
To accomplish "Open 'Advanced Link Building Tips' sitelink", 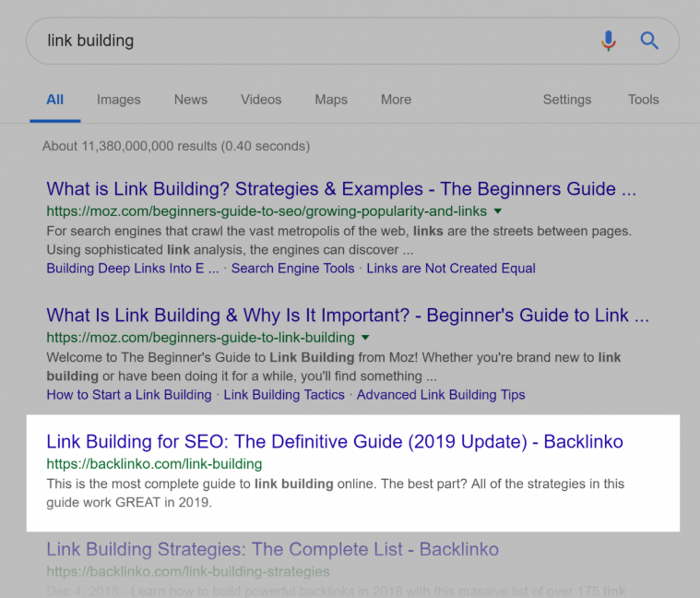I will pyautogui.click(x=441, y=395).
